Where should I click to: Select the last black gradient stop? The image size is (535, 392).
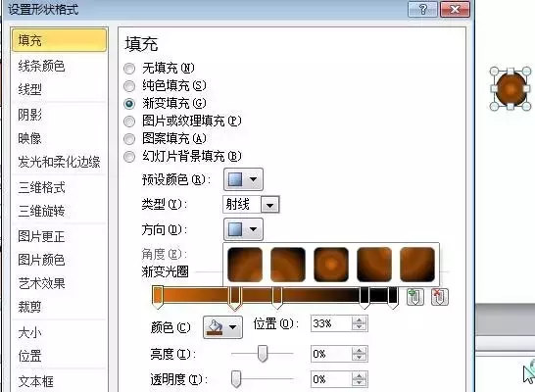tap(393, 298)
